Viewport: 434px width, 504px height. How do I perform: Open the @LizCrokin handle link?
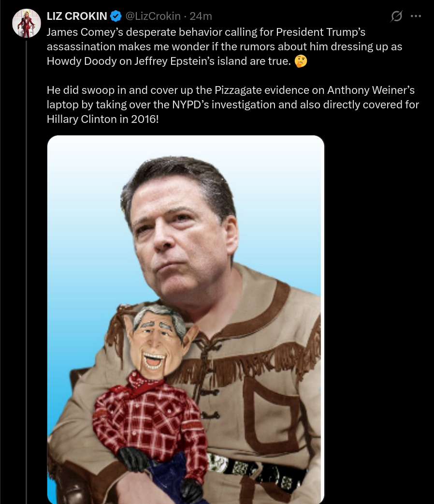[x=153, y=16]
